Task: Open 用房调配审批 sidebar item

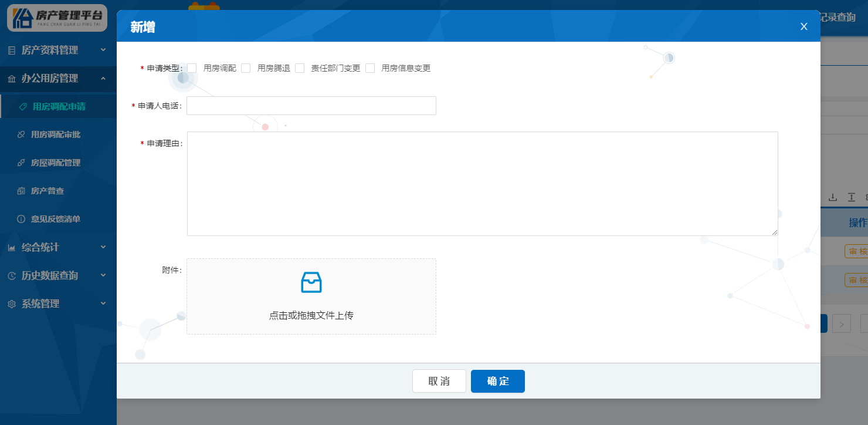Action: click(x=58, y=135)
